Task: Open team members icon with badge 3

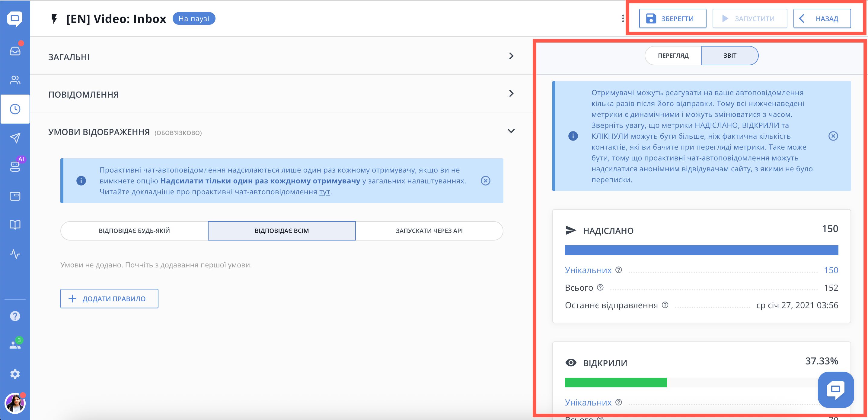Action: click(15, 345)
